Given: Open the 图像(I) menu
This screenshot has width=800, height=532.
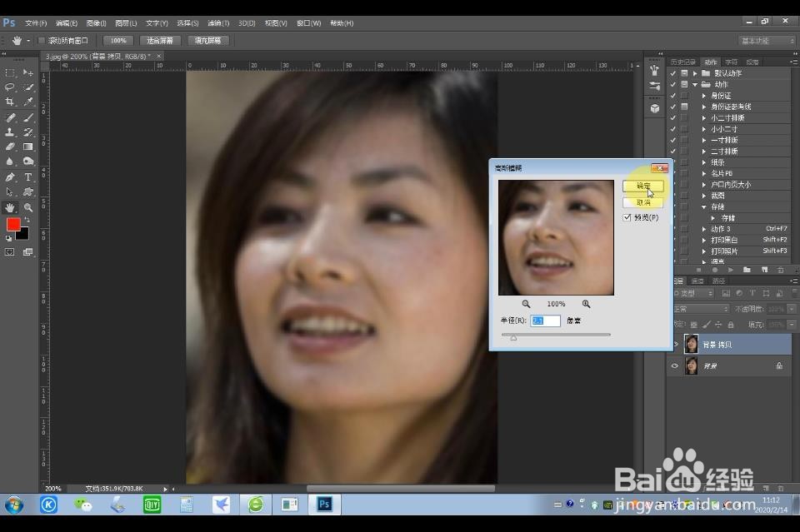Looking at the screenshot, I should coord(96,23).
